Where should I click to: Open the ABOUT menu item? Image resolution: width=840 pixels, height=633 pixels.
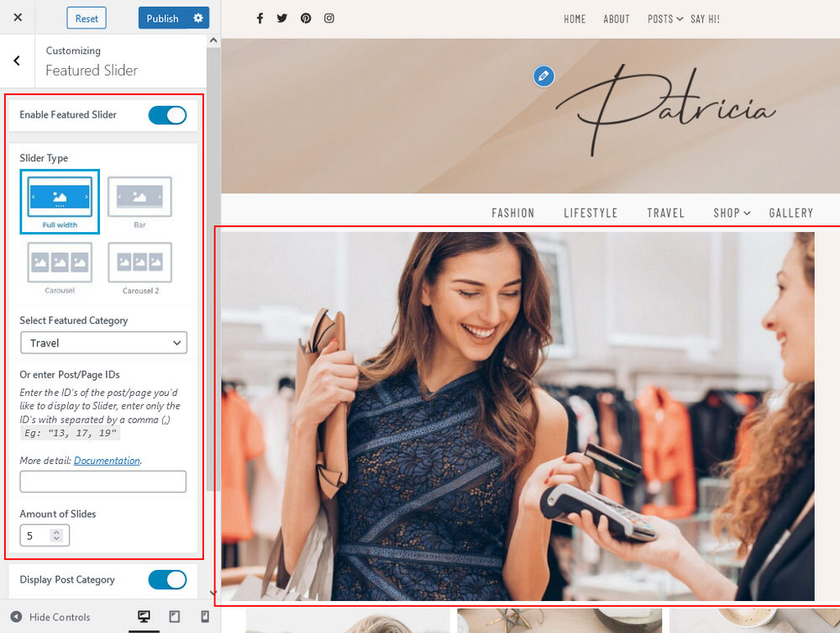(x=616, y=19)
